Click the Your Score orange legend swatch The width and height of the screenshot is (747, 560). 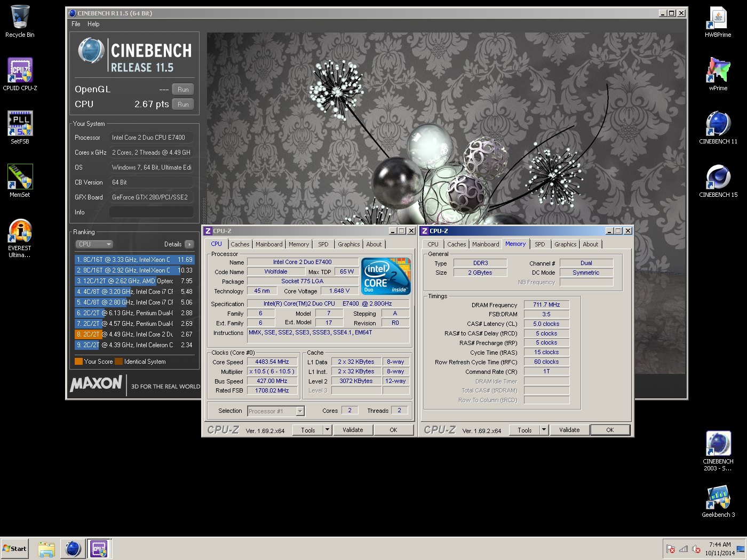(x=78, y=362)
